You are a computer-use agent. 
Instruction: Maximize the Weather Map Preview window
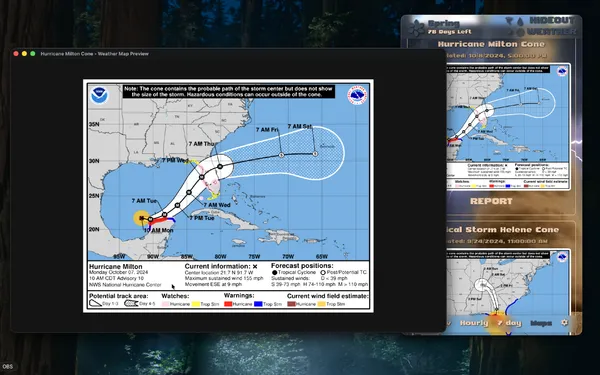(x=33, y=54)
